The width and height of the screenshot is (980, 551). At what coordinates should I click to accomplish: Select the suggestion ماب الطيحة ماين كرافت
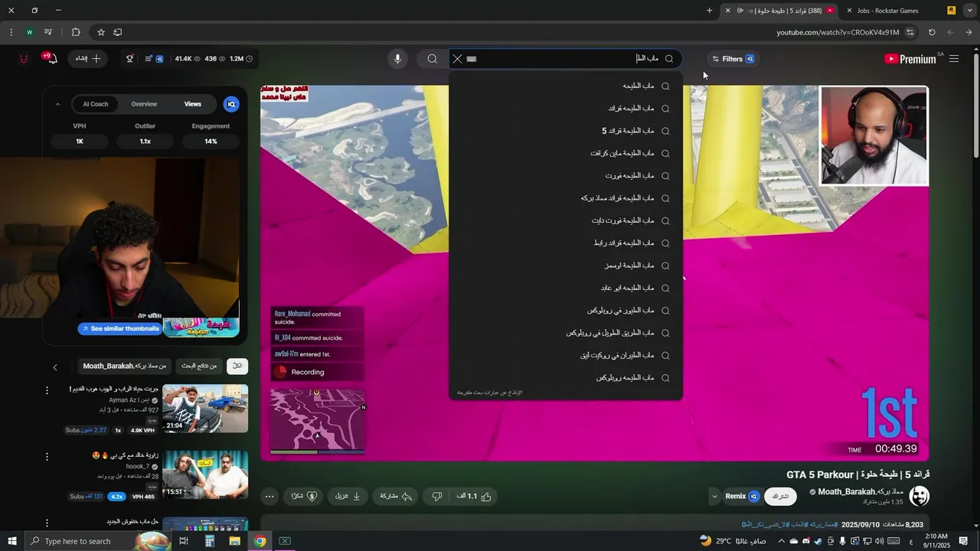tap(566, 153)
